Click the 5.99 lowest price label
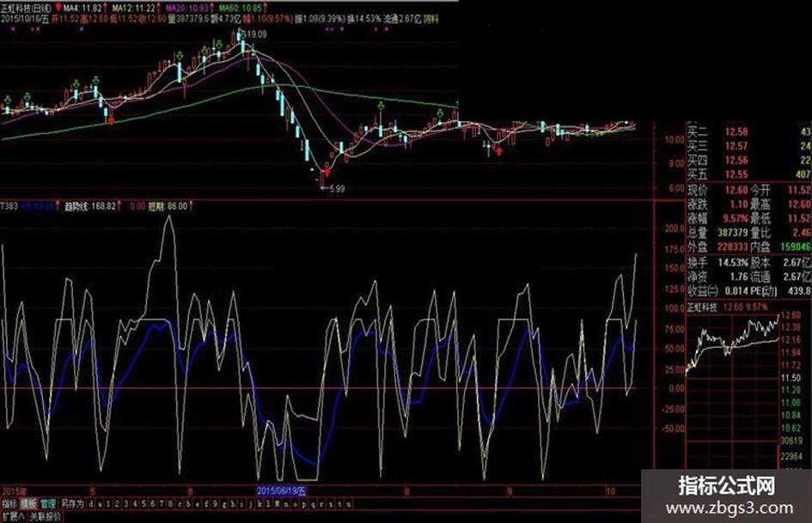The height and width of the screenshot is (523, 812). pos(336,189)
